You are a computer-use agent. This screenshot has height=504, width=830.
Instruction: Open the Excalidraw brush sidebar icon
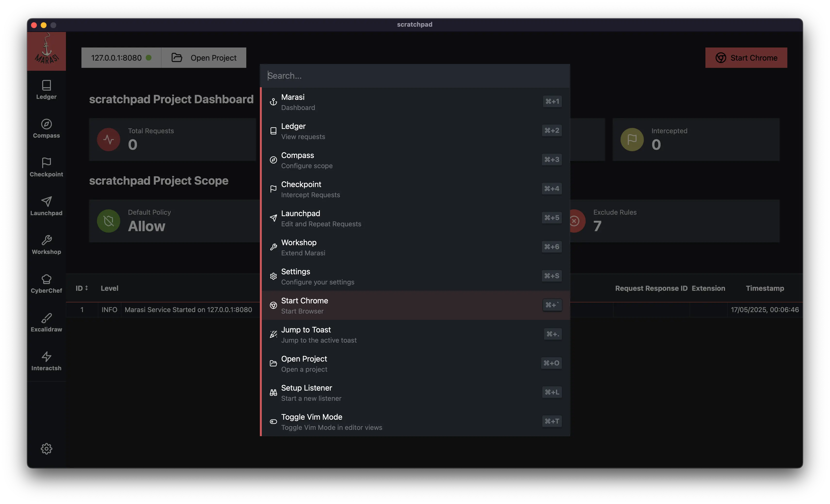(47, 322)
